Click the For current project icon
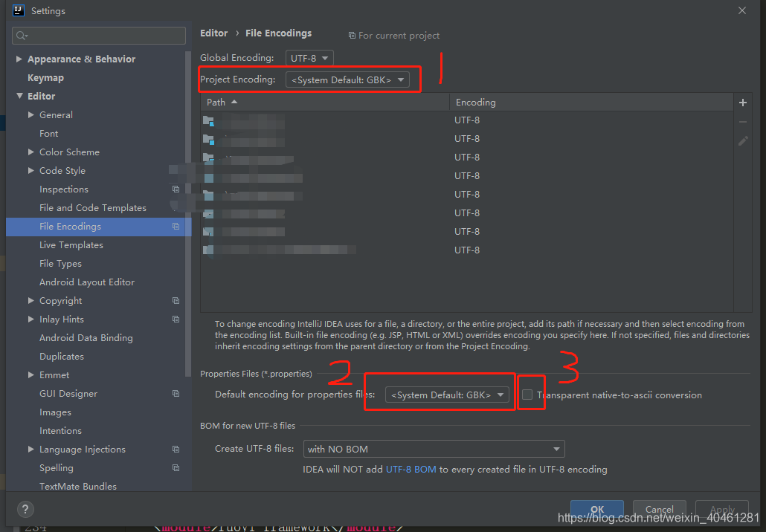This screenshot has height=532, width=766. click(x=352, y=36)
